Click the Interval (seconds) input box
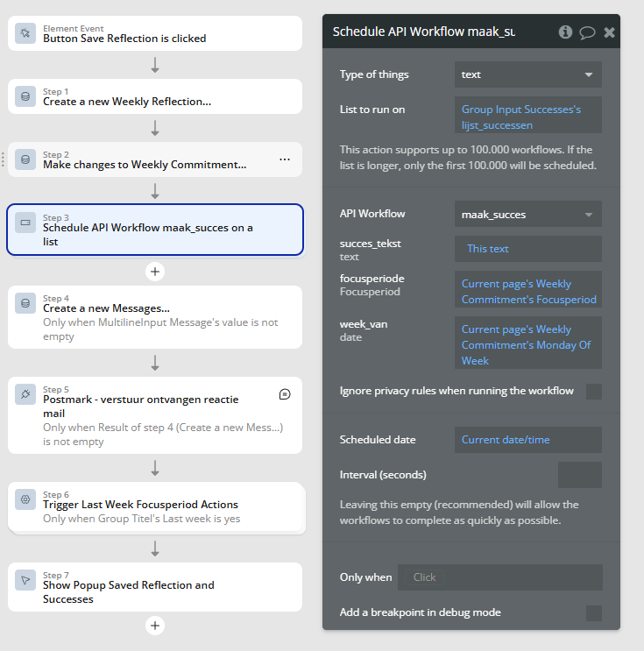 [580, 475]
